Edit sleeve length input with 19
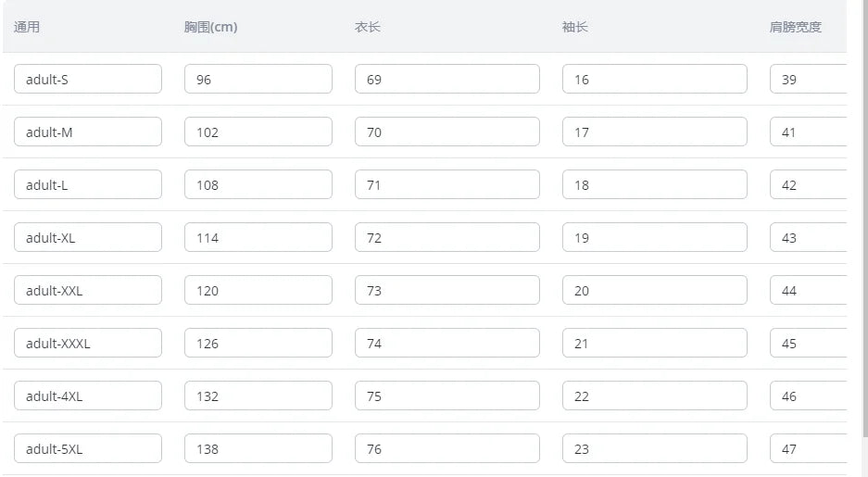Viewport: 868px width, 477px height. [x=654, y=237]
